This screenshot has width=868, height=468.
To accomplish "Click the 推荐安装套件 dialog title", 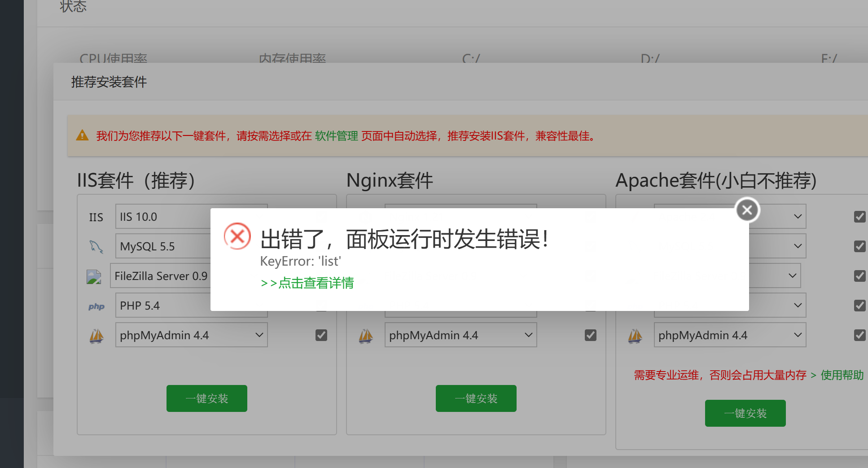I will pos(109,82).
